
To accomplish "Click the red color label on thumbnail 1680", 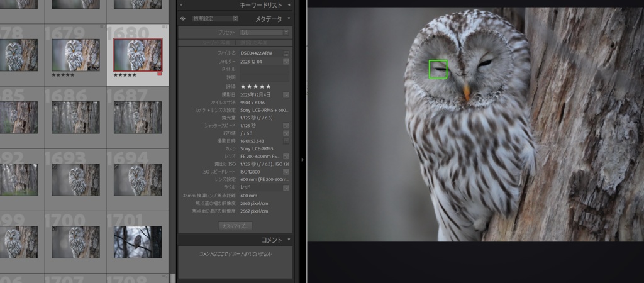I will point(160,74).
